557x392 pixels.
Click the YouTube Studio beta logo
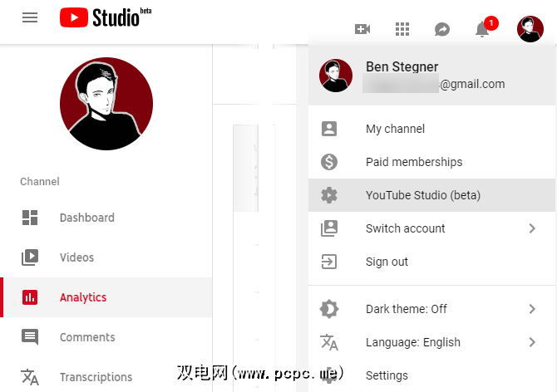106,17
